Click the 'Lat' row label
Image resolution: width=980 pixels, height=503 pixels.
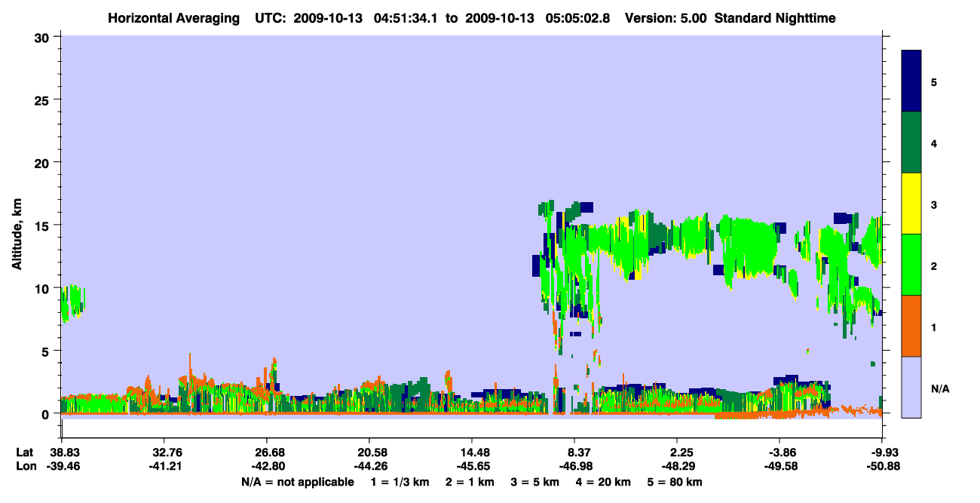pos(24,452)
